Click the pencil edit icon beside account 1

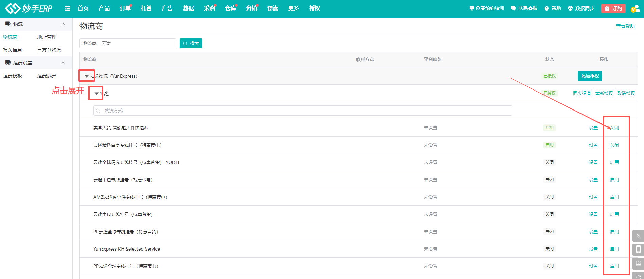(106, 93)
